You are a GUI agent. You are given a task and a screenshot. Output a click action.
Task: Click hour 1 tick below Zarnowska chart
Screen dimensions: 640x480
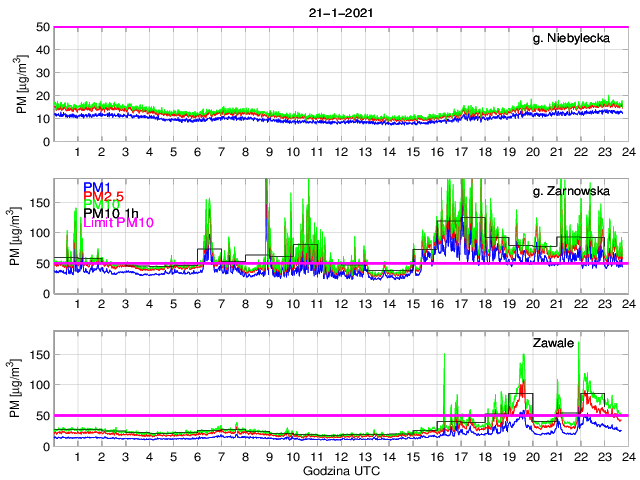coord(77,305)
